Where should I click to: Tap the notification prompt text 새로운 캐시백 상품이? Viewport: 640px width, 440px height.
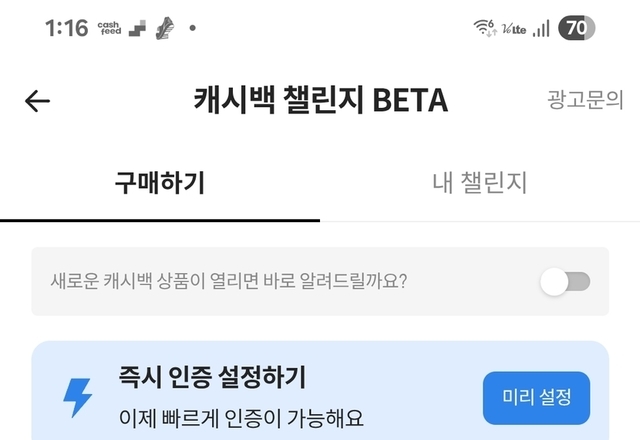128,281
